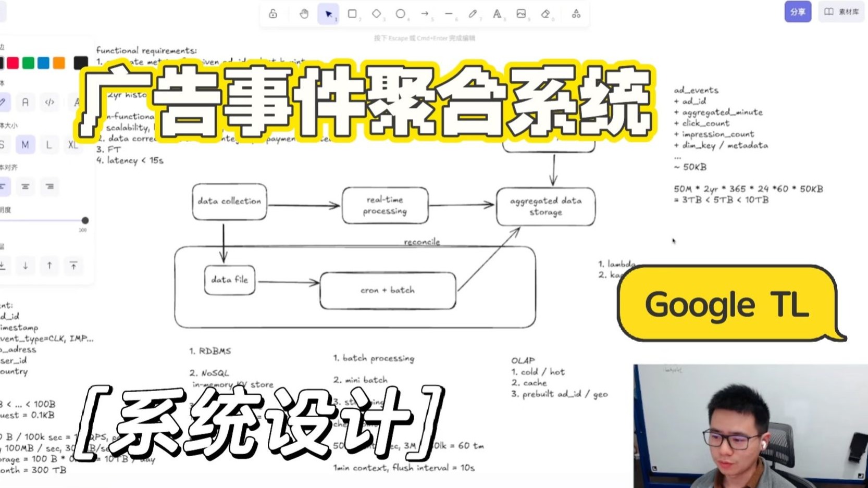Click the '4. latency < 15s' text
The height and width of the screenshot is (488, 868).
tap(130, 160)
